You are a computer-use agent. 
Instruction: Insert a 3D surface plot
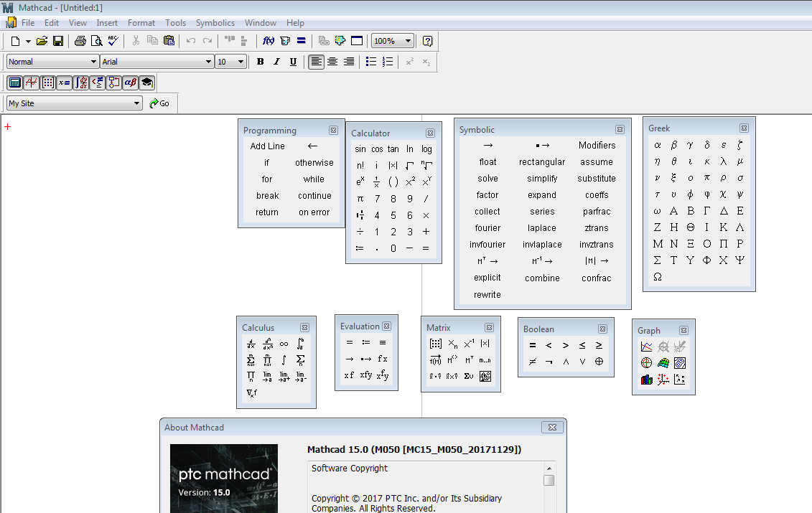(x=663, y=362)
